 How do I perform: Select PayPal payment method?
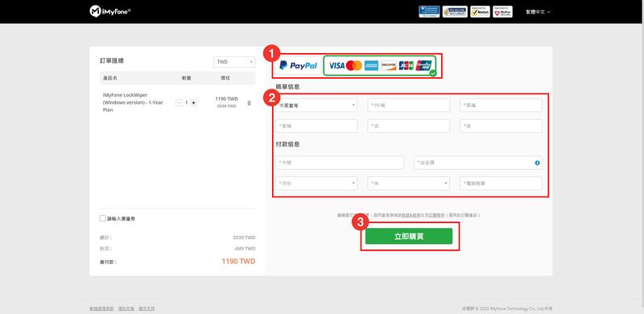tap(298, 66)
